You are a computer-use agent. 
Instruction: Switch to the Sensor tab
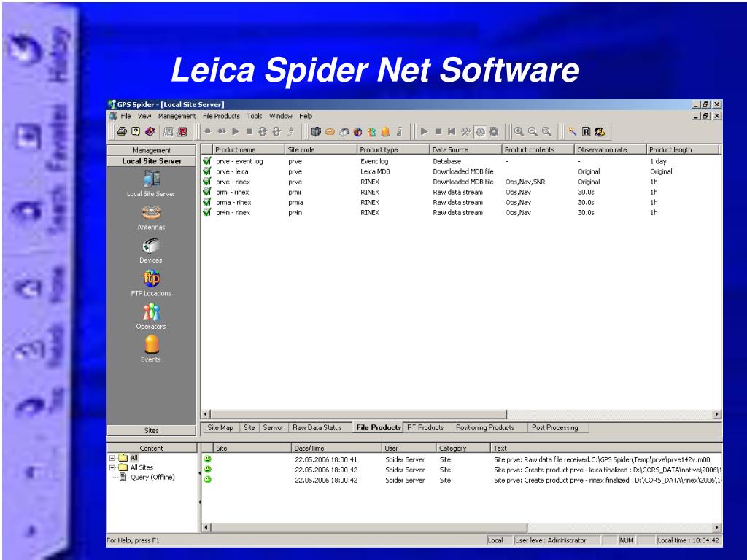coord(273,427)
